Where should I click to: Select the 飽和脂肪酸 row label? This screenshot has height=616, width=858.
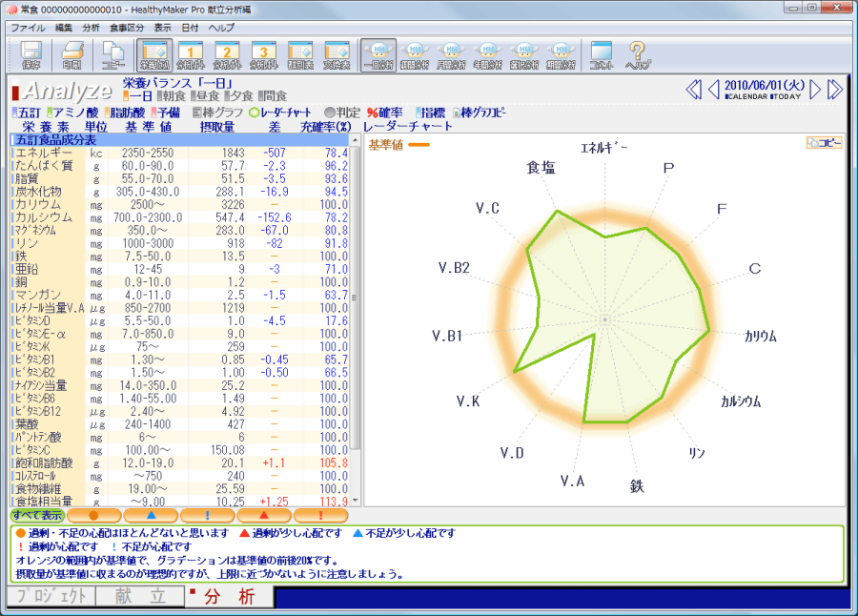tap(44, 462)
